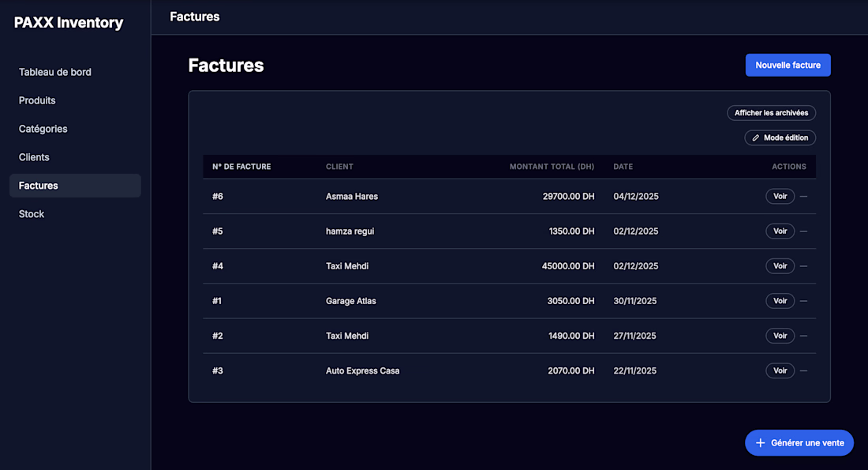Open Stock page
This screenshot has height=470, width=868.
coord(32,214)
